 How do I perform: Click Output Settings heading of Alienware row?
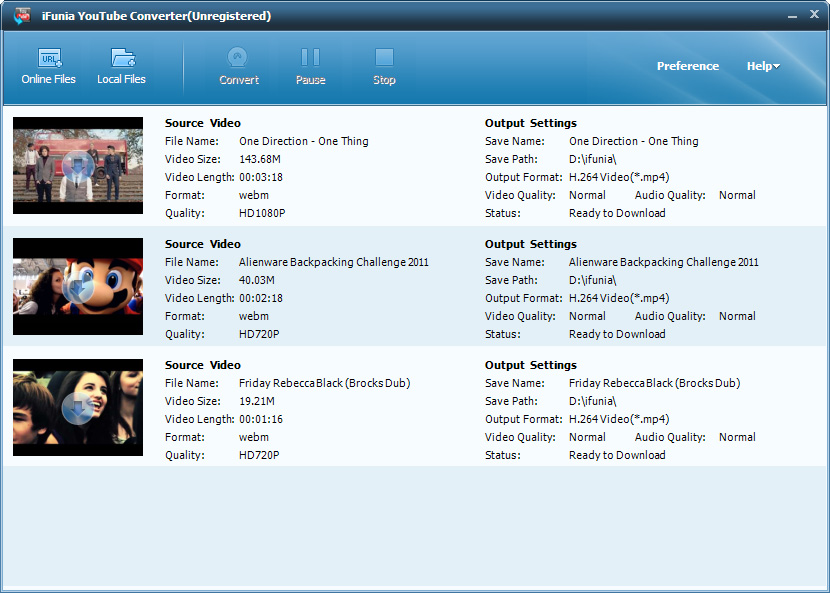[531, 244]
